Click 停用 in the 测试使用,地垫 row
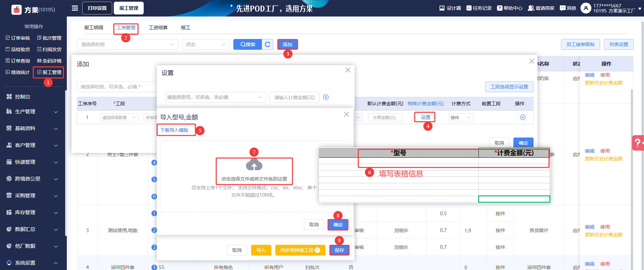This screenshot has height=270, width=644. (x=605, y=227)
